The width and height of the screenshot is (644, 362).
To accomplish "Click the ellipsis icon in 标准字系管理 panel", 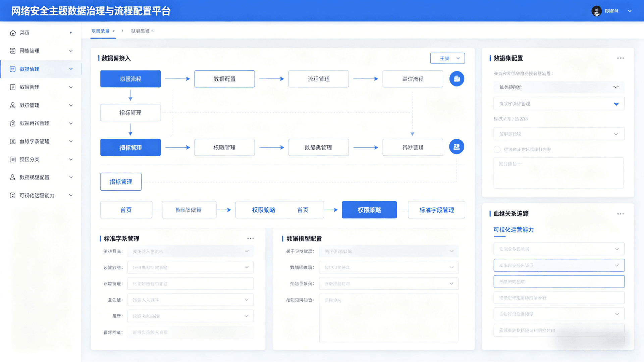I will 251,238.
